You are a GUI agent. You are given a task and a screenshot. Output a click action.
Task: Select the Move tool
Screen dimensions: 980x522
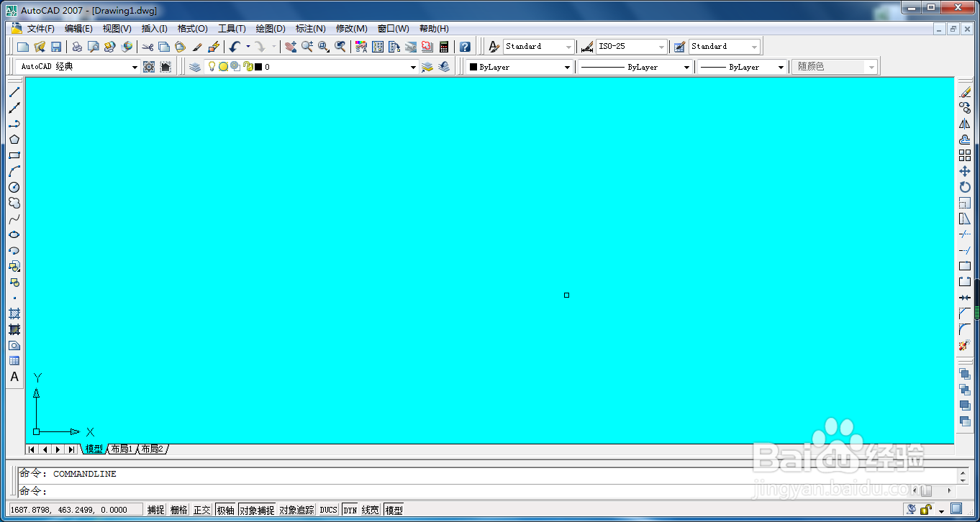tap(965, 171)
